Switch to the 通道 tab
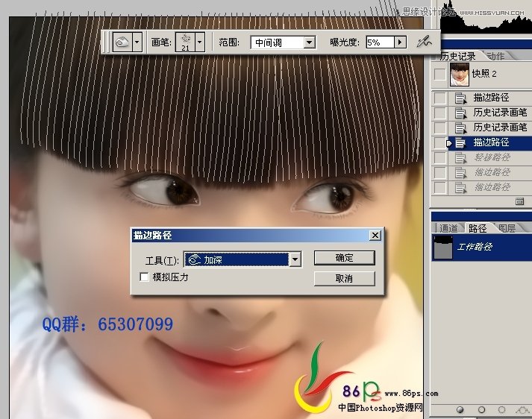Screen dimensions: 532x419 tap(448, 228)
